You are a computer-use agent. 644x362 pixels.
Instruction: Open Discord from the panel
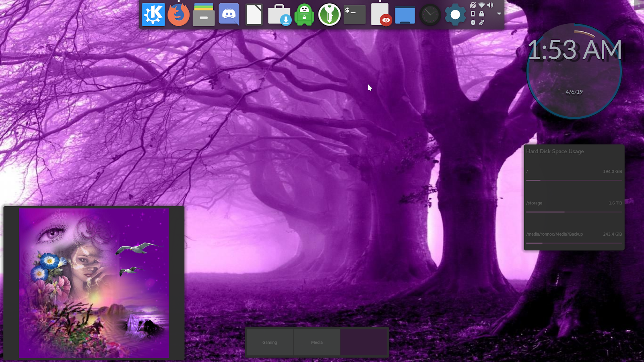(229, 14)
